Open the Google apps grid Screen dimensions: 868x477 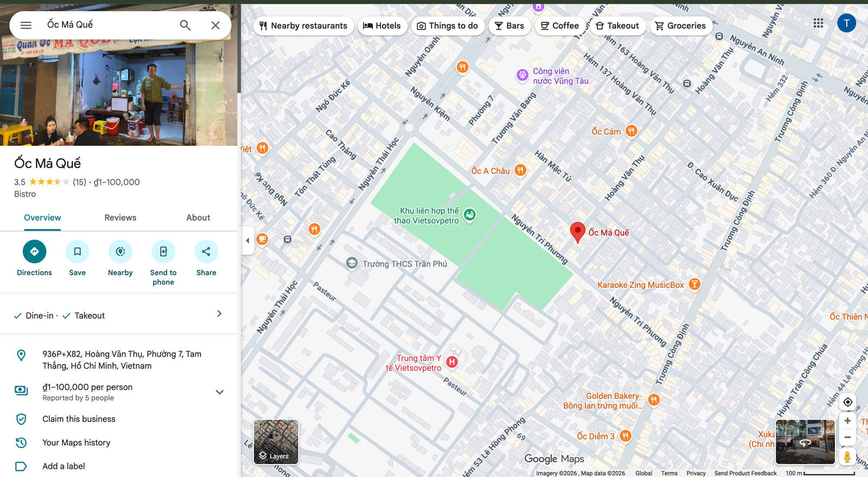pos(818,23)
